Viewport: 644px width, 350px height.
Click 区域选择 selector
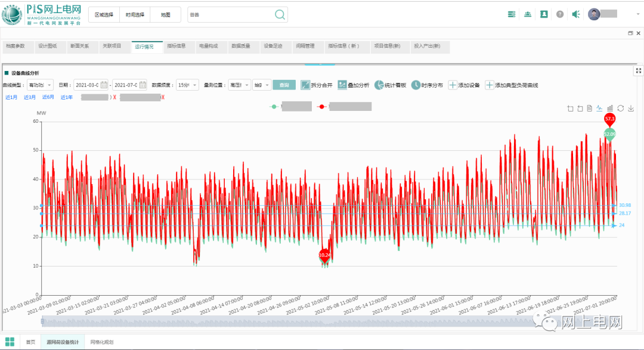(x=104, y=15)
